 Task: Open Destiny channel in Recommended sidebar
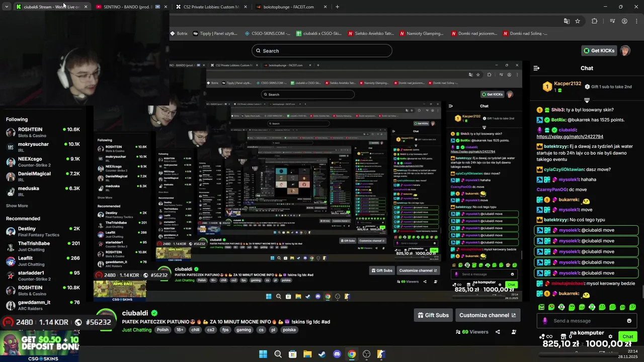coord(43,231)
